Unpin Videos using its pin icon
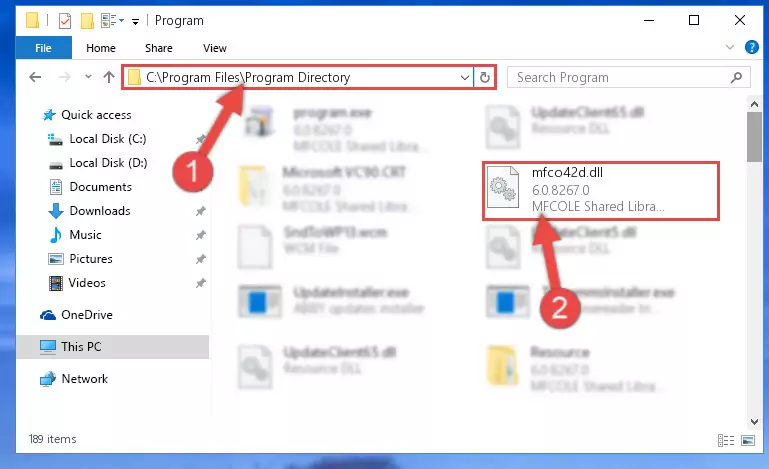This screenshot has height=469, width=769. coord(200,283)
